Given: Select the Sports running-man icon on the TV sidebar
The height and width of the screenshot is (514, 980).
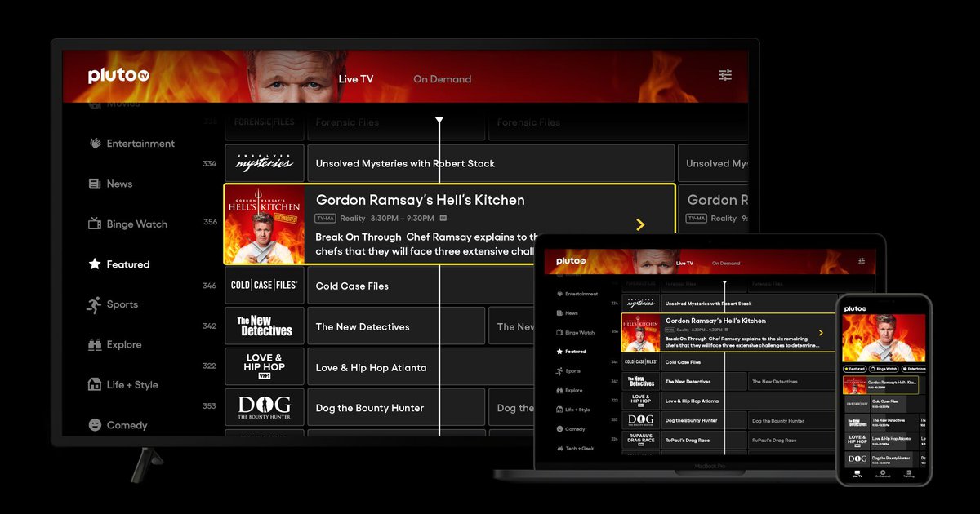Looking at the screenshot, I should click(94, 304).
